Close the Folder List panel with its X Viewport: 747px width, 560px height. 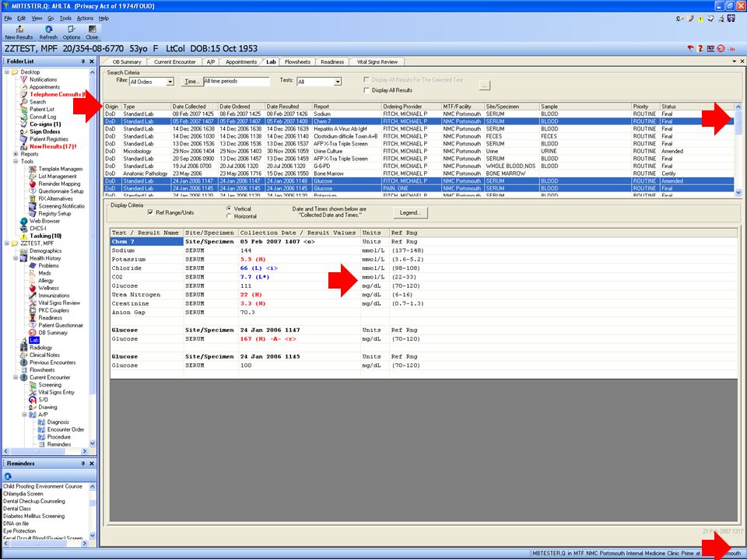(x=92, y=61)
